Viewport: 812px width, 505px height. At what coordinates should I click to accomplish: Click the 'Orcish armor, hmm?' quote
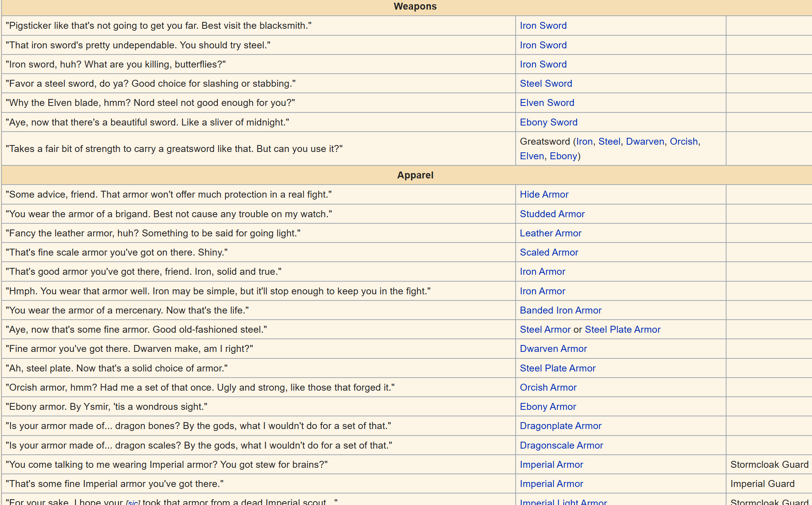(200, 388)
